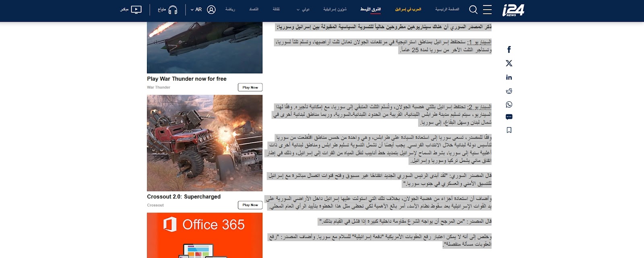Open the comments speech bubble icon

[x=509, y=117]
